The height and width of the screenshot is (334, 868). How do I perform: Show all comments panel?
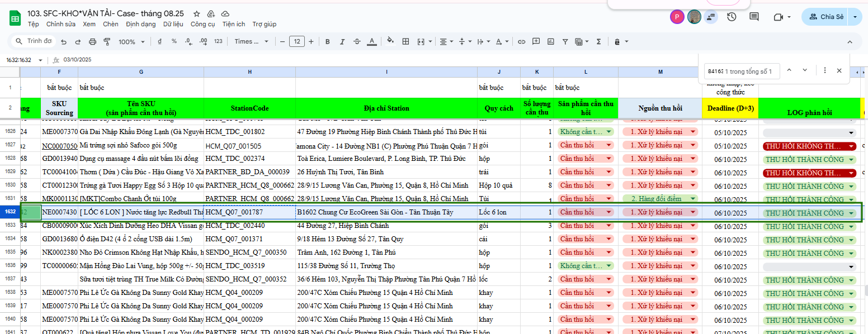[x=754, y=17]
